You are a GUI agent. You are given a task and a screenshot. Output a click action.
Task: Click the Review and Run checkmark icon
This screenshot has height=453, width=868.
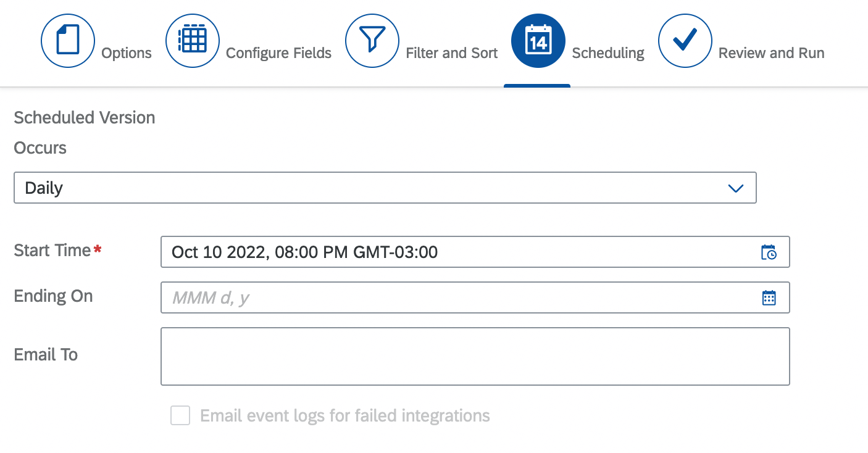[685, 40]
